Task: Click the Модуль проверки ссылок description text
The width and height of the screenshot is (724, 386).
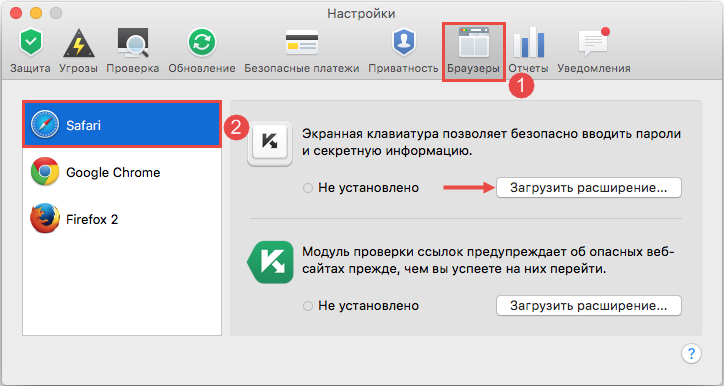Action: click(488, 260)
